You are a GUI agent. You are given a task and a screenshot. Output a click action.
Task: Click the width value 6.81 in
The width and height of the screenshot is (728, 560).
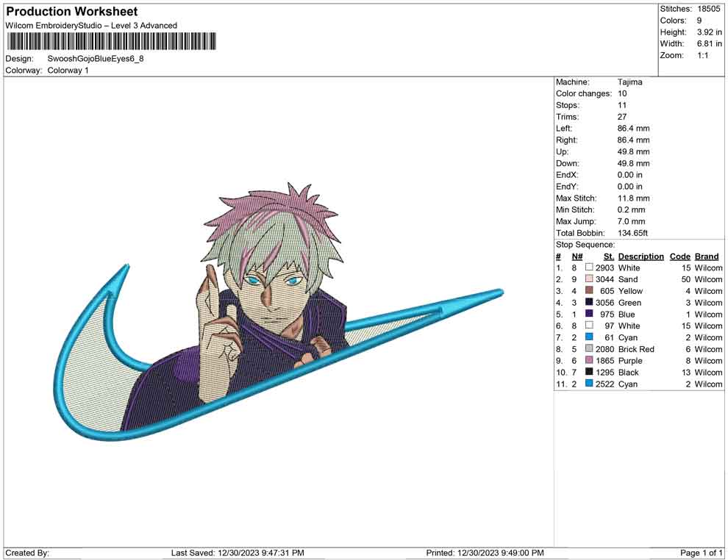710,43
